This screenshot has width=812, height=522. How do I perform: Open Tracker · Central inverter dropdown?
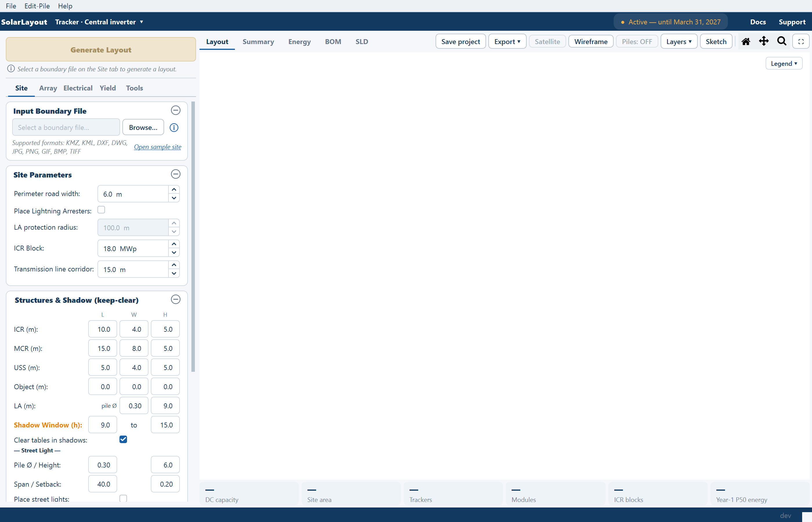coord(99,22)
